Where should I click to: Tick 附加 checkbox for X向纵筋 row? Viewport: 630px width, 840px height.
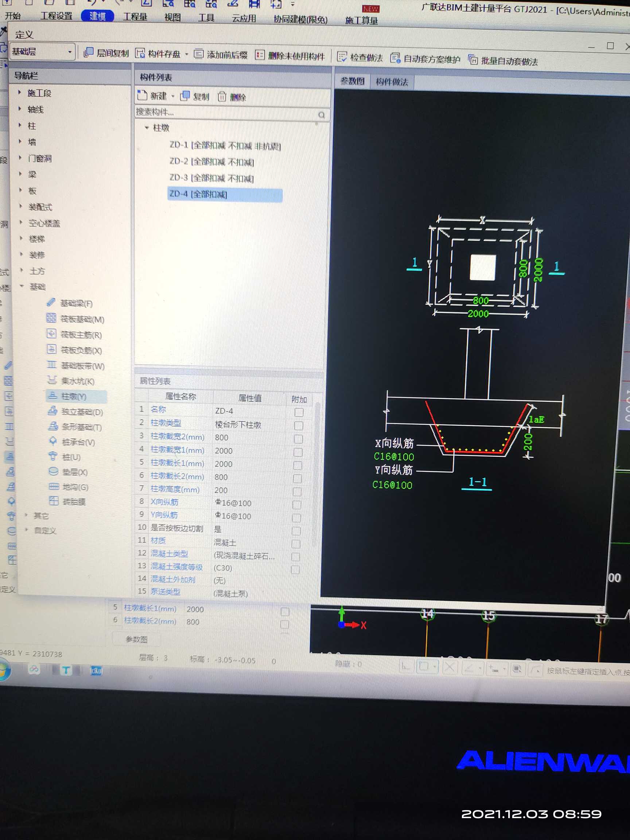(x=296, y=504)
